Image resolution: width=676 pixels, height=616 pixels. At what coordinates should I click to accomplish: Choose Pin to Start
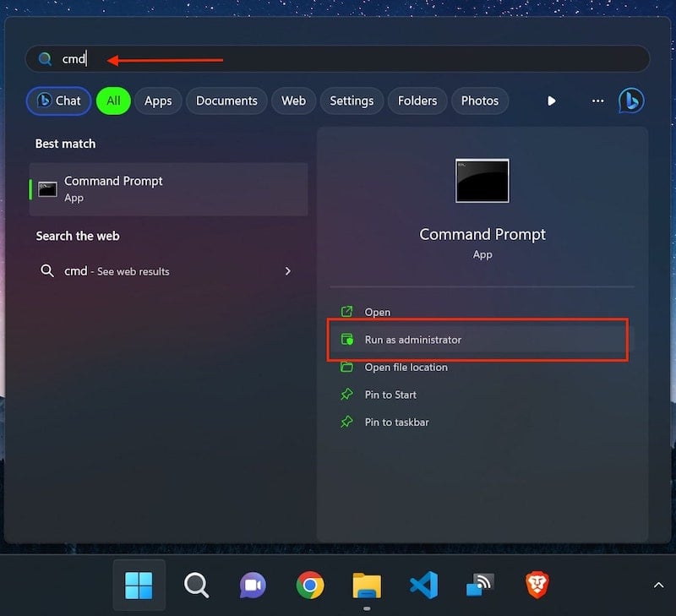pyautogui.click(x=482, y=395)
